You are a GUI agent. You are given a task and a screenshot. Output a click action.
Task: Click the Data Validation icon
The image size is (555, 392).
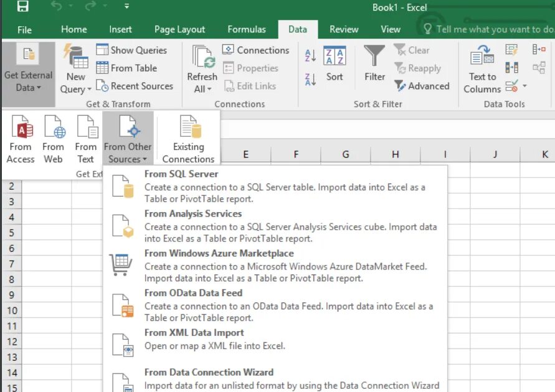[512, 86]
